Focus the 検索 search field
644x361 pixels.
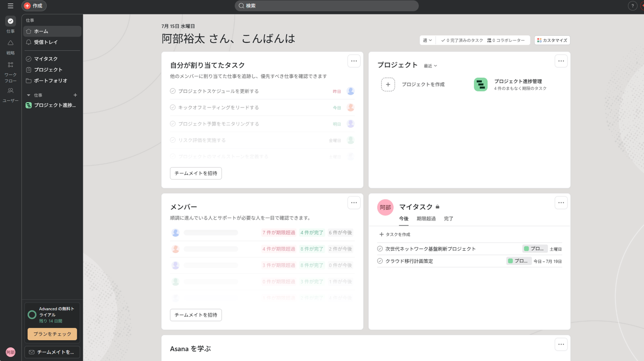(x=327, y=6)
